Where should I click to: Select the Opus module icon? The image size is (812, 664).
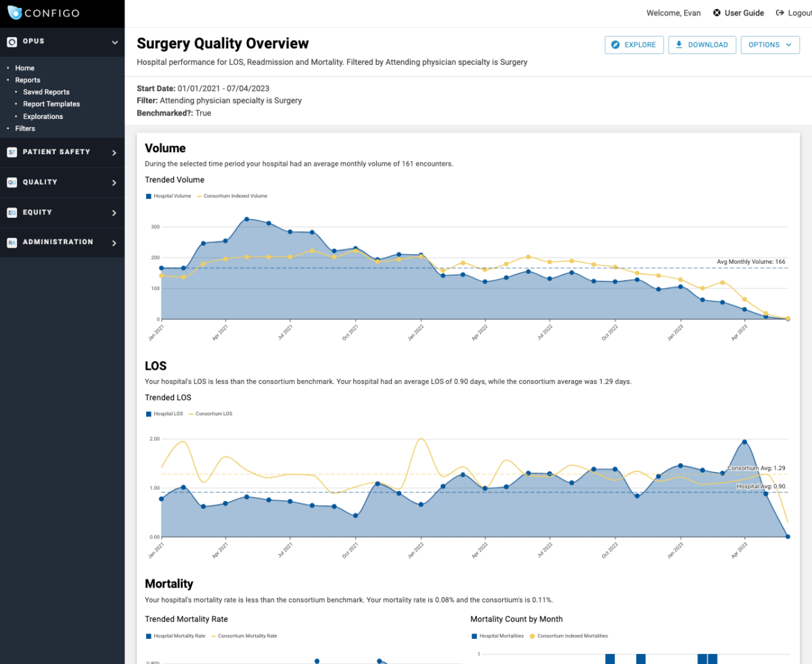tap(12, 41)
